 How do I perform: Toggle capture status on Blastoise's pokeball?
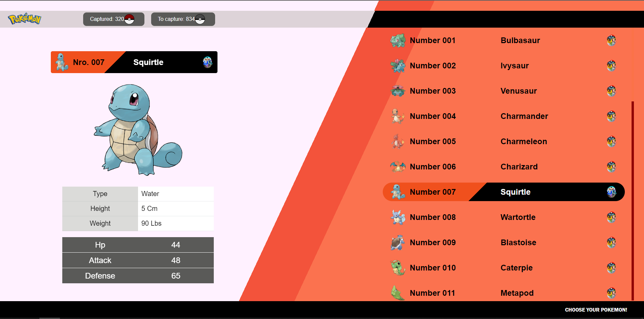point(612,243)
